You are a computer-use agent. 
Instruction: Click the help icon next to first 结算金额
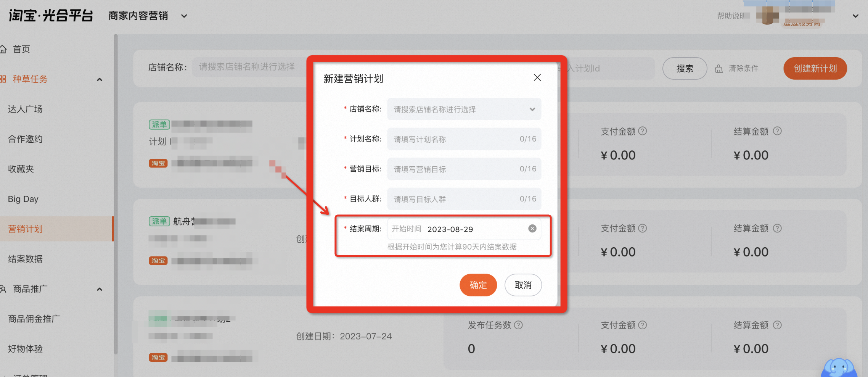777,131
